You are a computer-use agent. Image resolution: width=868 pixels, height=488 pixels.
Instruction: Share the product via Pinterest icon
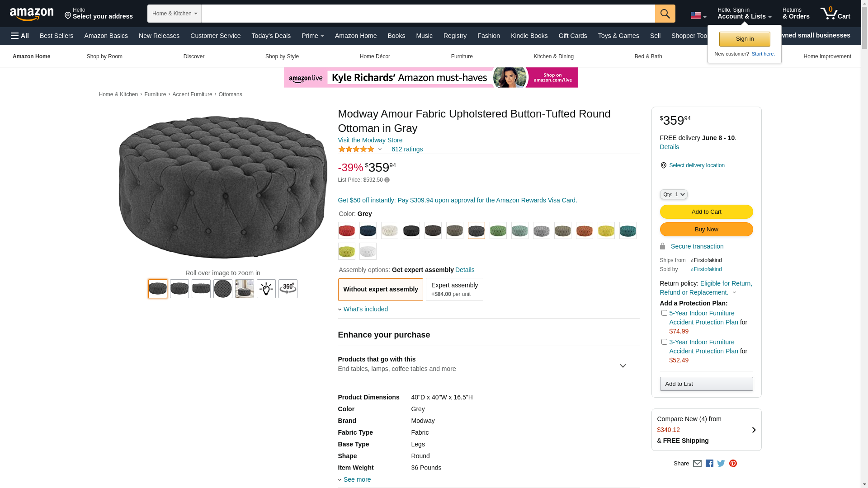[733, 464]
